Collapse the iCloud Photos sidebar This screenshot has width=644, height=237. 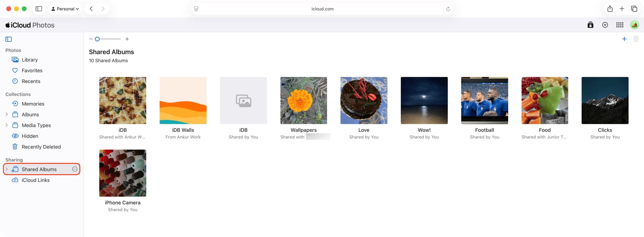9,39
